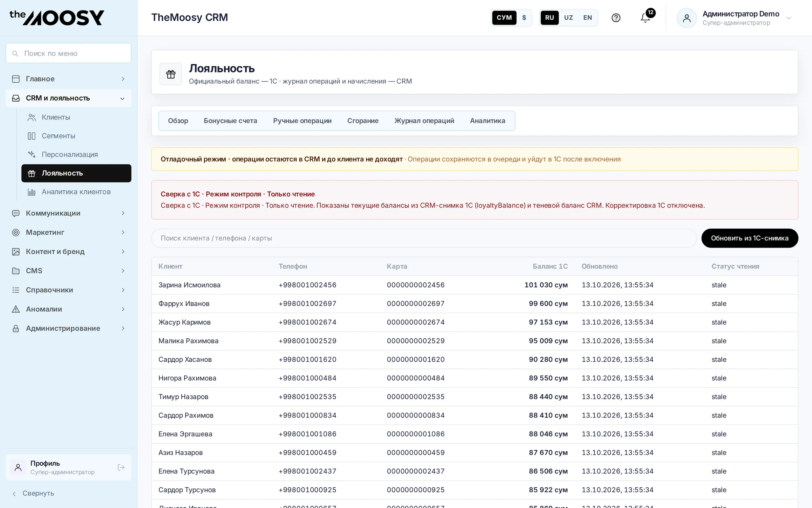Click the logout icon beside Профиль
Screen dimensions: 812x508
tap(121, 467)
